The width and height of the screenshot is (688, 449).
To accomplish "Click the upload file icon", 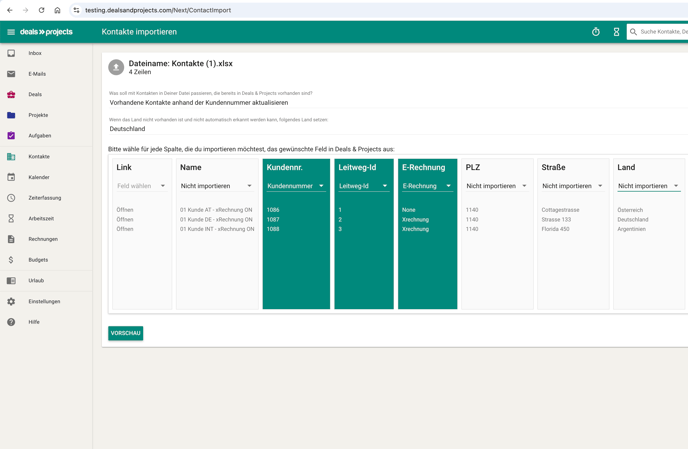I will point(116,67).
